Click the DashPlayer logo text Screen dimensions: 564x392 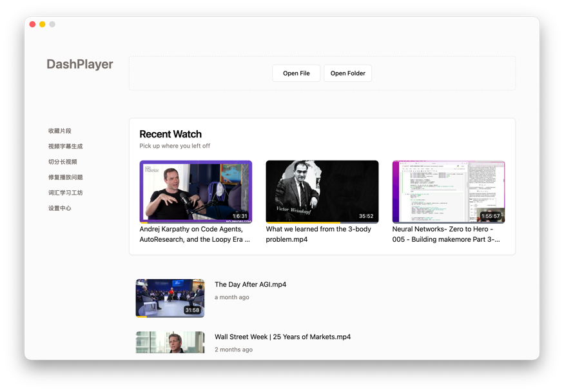pos(79,64)
